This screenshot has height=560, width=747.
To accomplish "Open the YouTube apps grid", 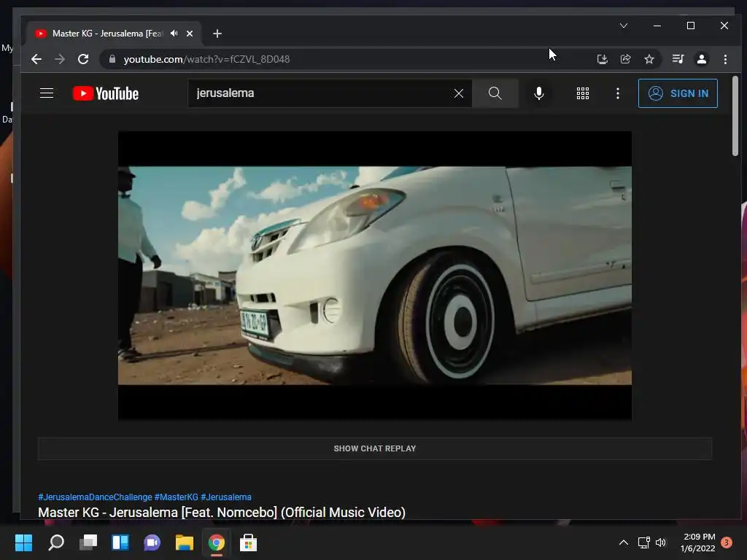I will [x=583, y=93].
